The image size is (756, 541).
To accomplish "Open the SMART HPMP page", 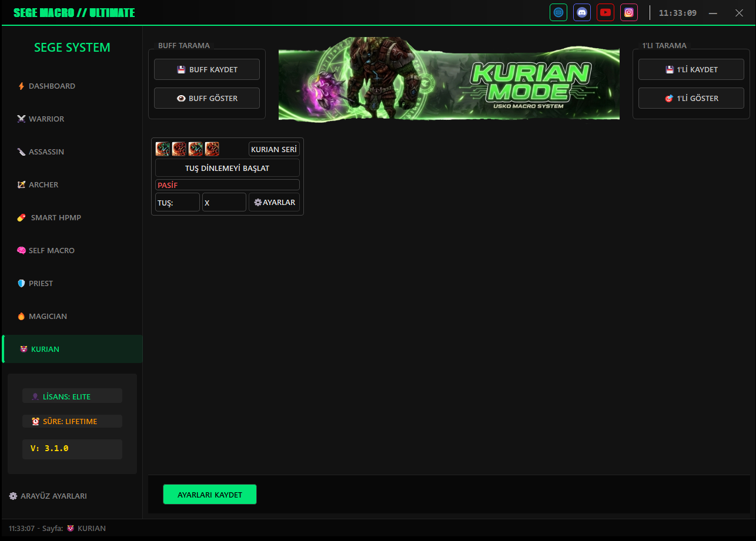I will (x=56, y=217).
